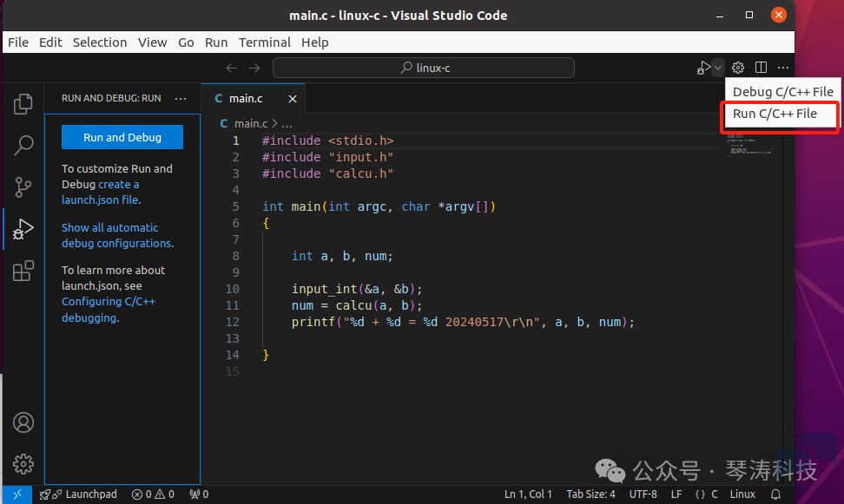Click LF end of line selector
Image resolution: width=844 pixels, height=504 pixels.
pyautogui.click(x=676, y=494)
